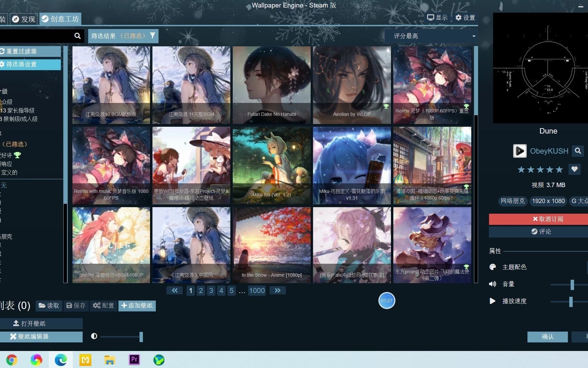588x368 pixels.
Task: Open the colorful pinwheel app in taskbar
Action: point(36,360)
